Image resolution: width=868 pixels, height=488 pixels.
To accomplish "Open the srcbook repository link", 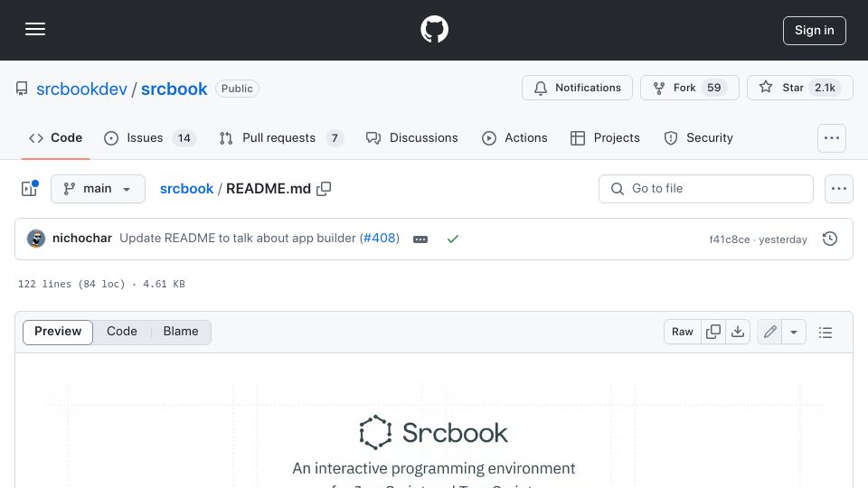I will [174, 89].
